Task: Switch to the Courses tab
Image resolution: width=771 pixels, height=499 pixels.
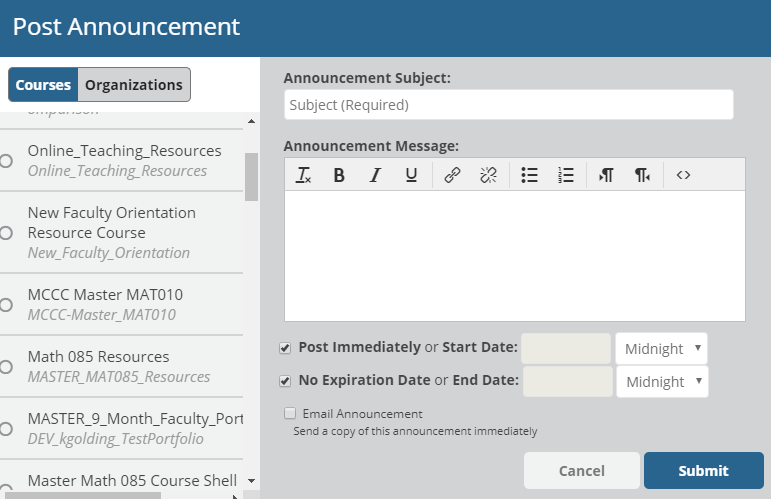Action: coord(43,85)
